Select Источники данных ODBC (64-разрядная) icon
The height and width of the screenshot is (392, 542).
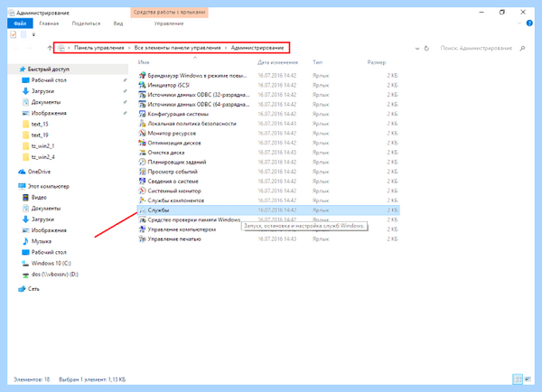tap(142, 104)
